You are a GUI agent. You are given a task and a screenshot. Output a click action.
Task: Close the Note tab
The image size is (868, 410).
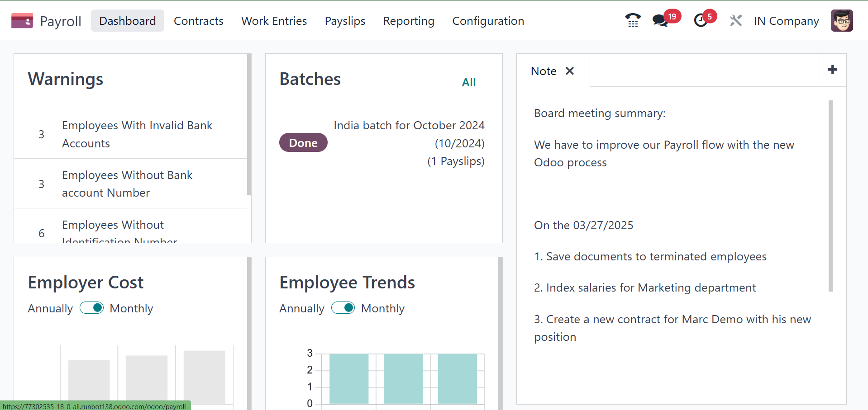tap(570, 71)
